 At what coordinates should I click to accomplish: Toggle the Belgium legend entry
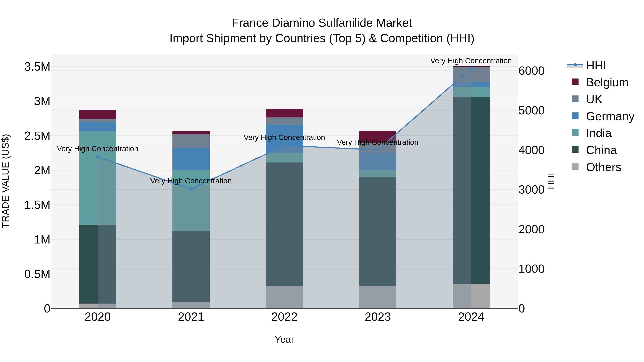point(600,82)
